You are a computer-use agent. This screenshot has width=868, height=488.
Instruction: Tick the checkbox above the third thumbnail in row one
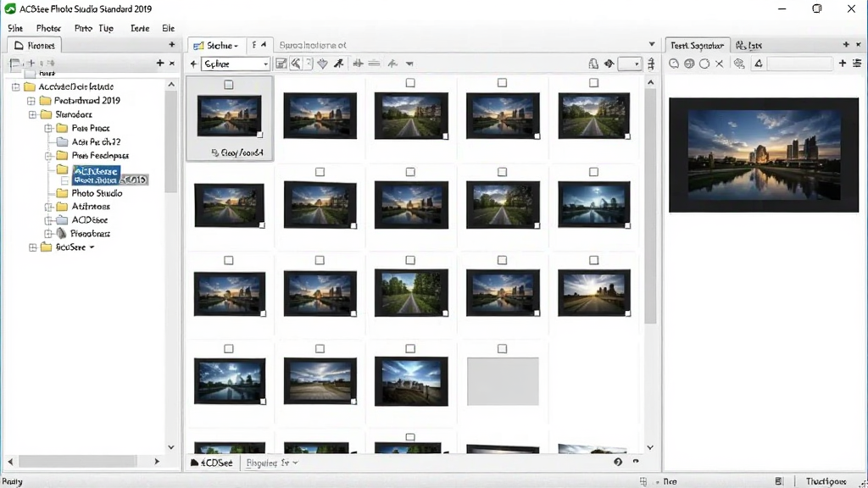[x=410, y=82]
